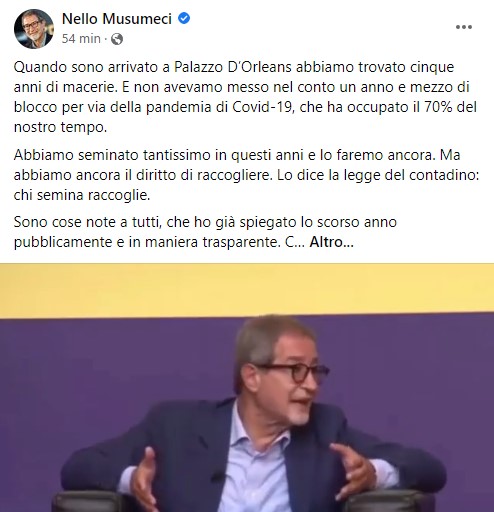Click the right armchair armrest in video
Viewport: 494px width, 512px height.
387,501
